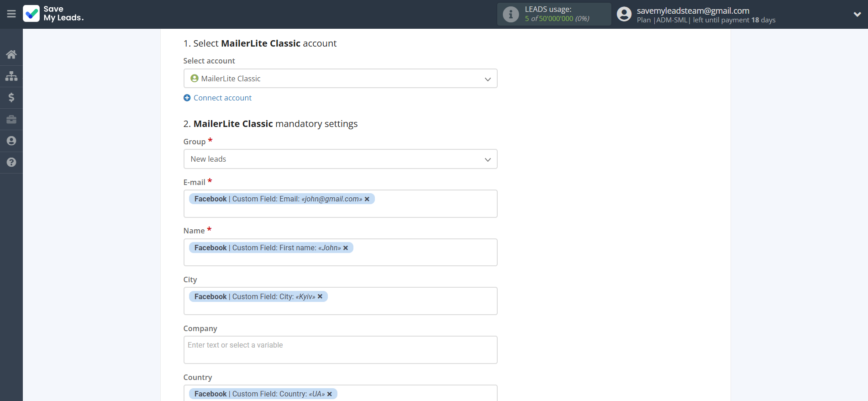Expand the account menu chevron

coord(857,14)
